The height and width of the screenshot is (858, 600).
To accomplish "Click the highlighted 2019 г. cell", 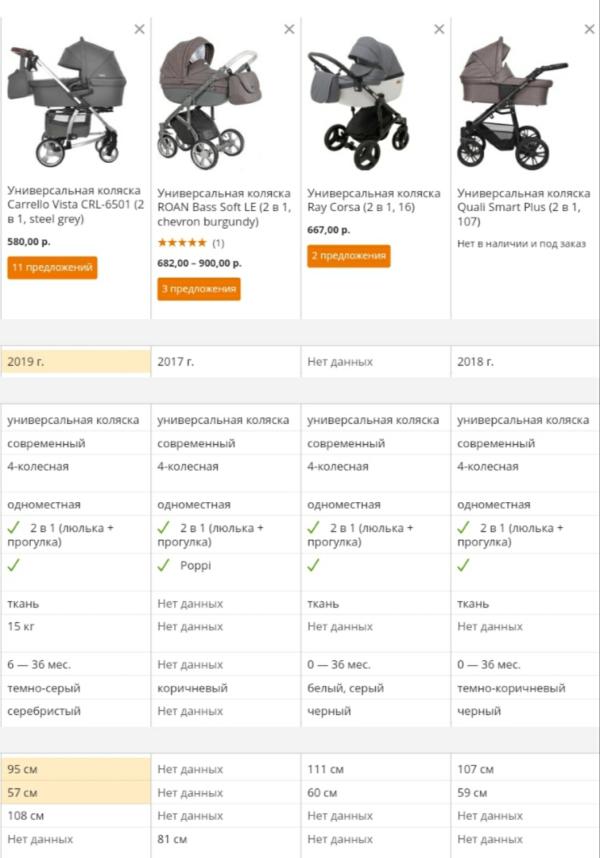I will pyautogui.click(x=76, y=362).
